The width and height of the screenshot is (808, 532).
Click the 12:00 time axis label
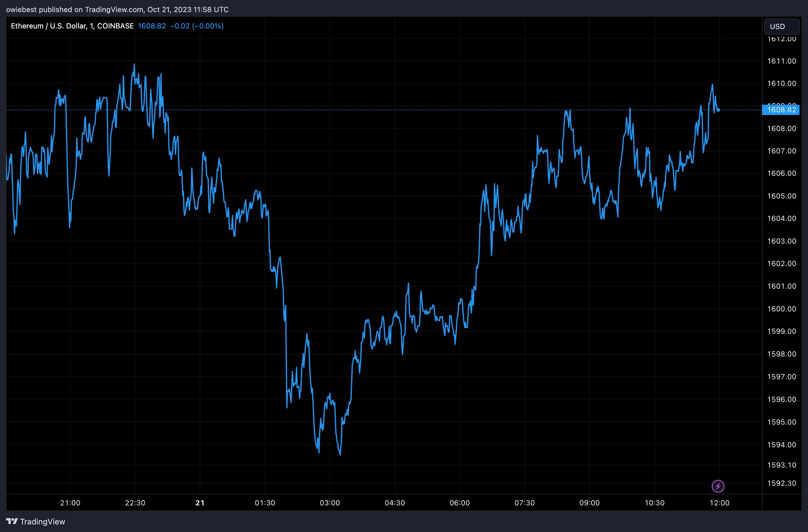(719, 503)
